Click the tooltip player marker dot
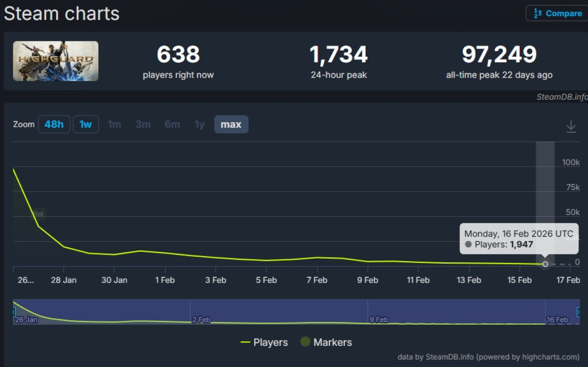Image resolution: width=588 pixels, height=367 pixels. (468, 244)
